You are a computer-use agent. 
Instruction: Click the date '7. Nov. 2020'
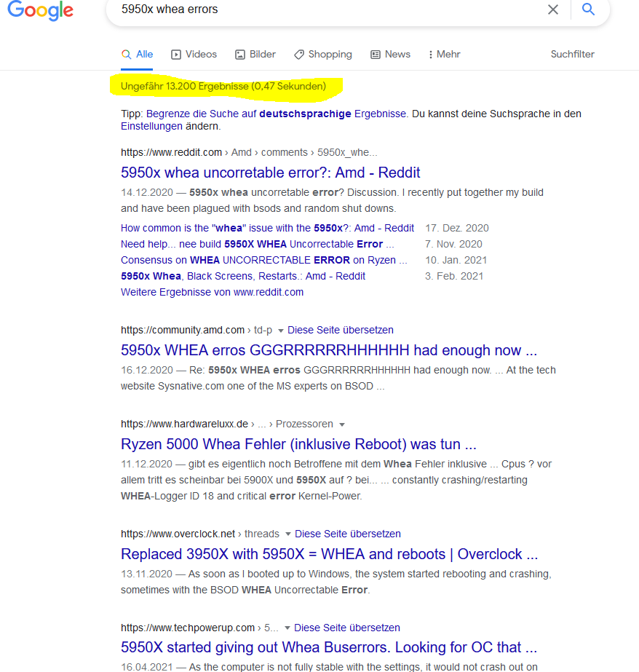[453, 245]
